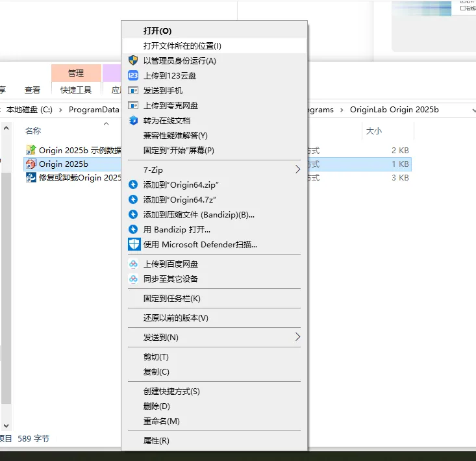Click the 修复或卸载Origin 2025 file icon

(x=31, y=177)
